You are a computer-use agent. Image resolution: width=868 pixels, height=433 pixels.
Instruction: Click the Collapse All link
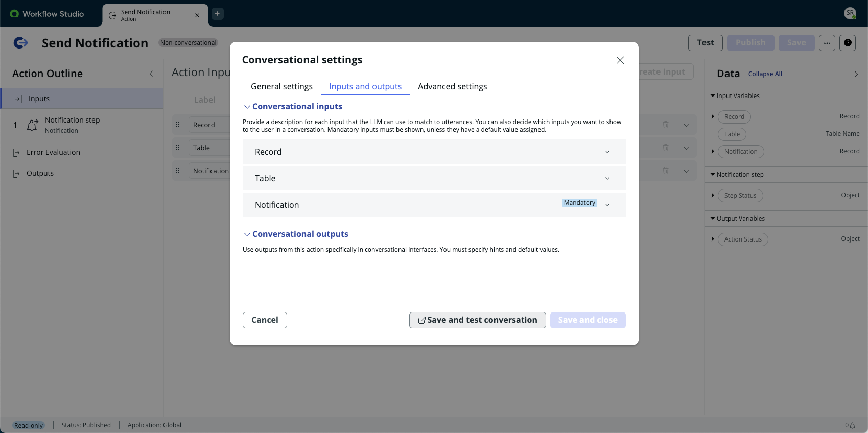click(765, 74)
